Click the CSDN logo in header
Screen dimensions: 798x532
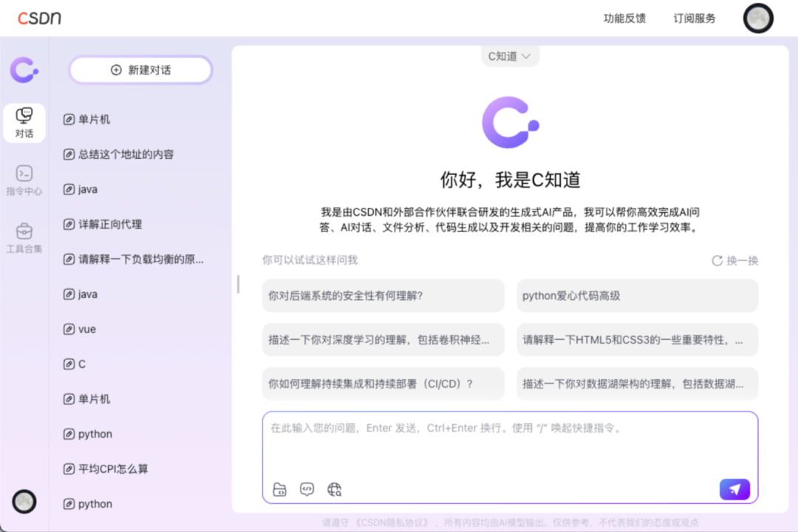coord(40,18)
